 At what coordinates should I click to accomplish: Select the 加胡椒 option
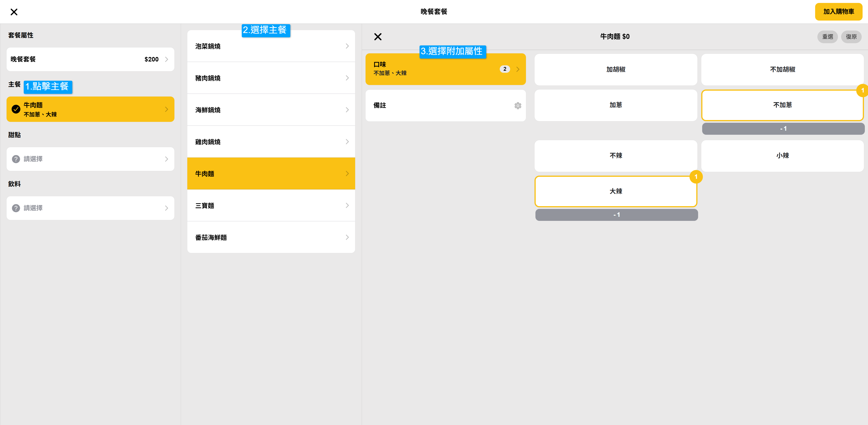(615, 69)
